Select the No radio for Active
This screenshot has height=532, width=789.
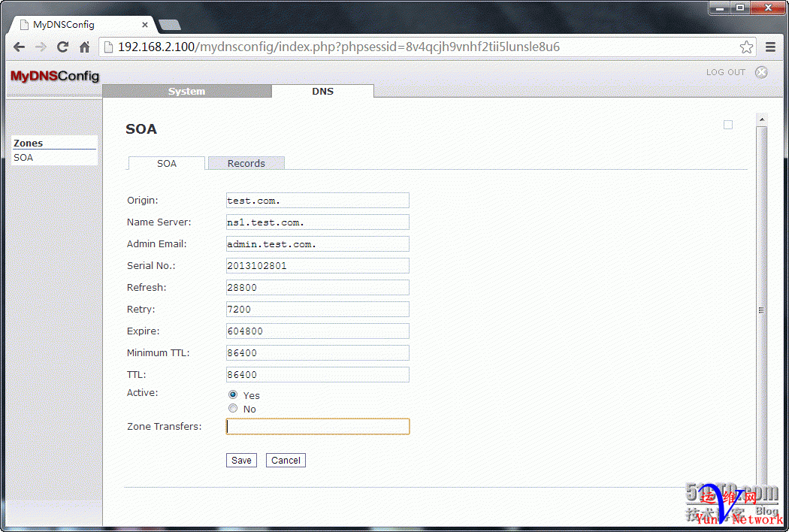tap(233, 408)
